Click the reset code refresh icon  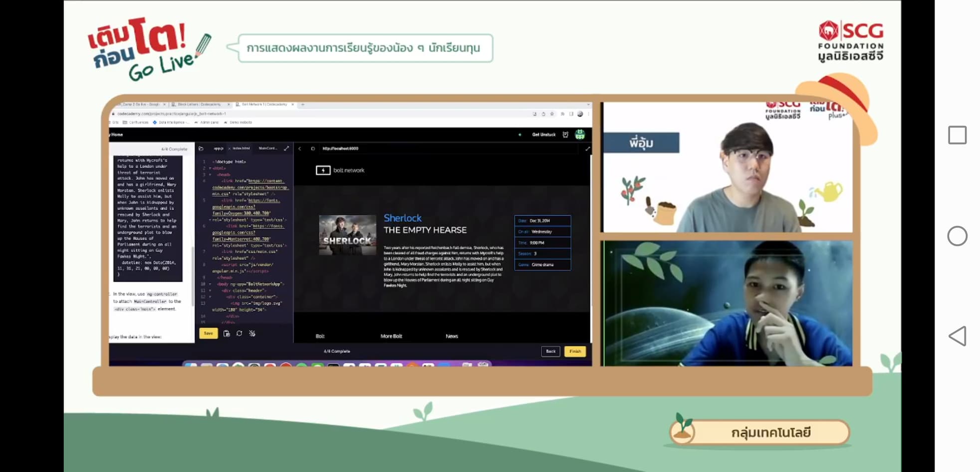[240, 333]
